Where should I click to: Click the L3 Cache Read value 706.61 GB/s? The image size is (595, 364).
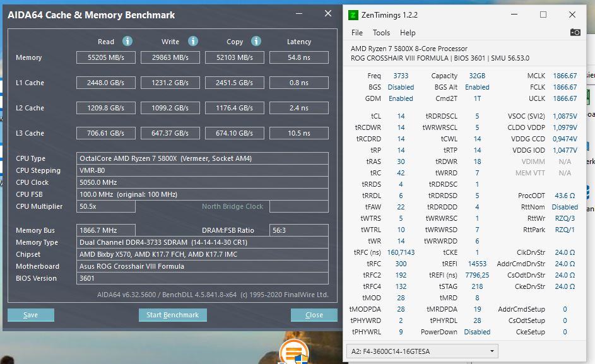(x=106, y=133)
